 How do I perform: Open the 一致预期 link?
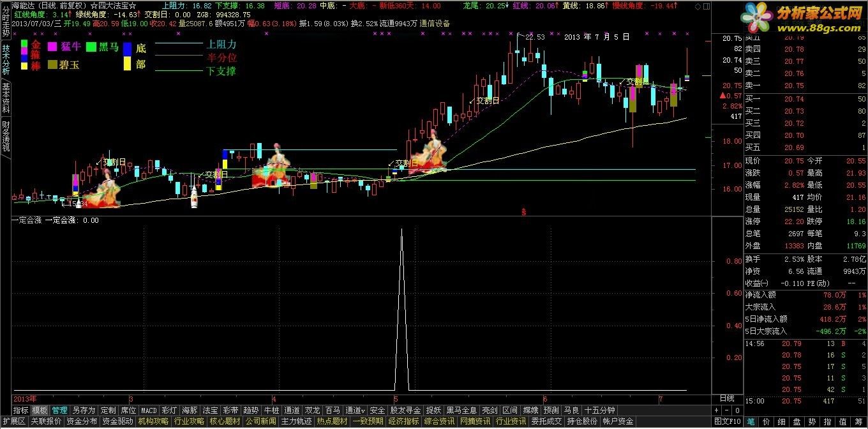tap(368, 421)
